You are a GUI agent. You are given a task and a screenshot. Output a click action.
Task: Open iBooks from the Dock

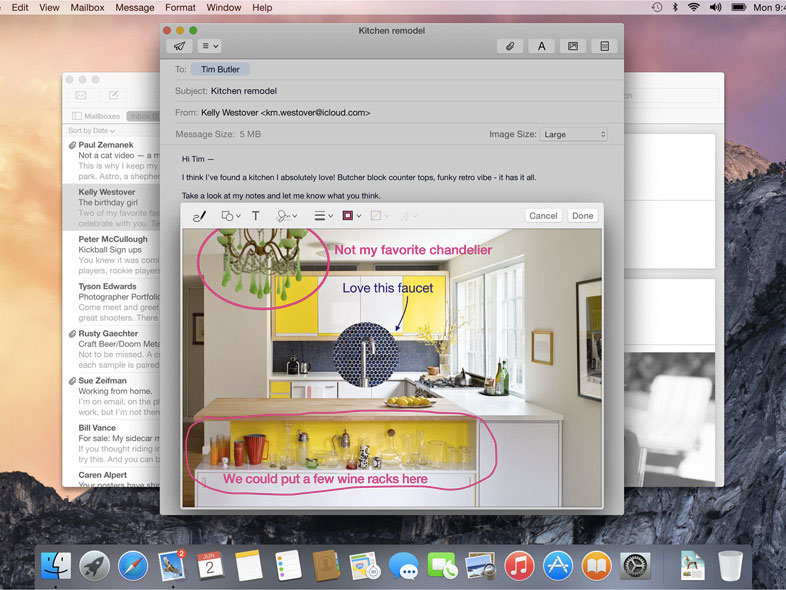[x=597, y=566]
